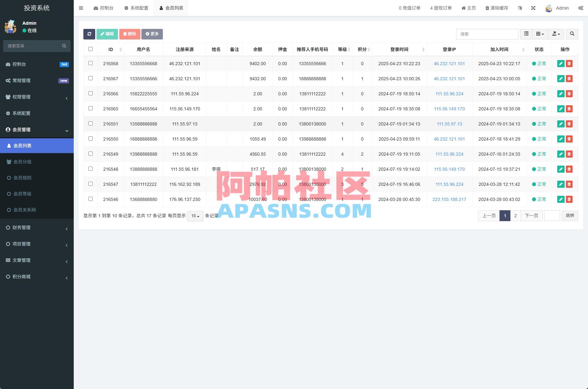Tick the checkbox for row 216549
Screen dimensions: 588x389
pyautogui.click(x=90, y=153)
